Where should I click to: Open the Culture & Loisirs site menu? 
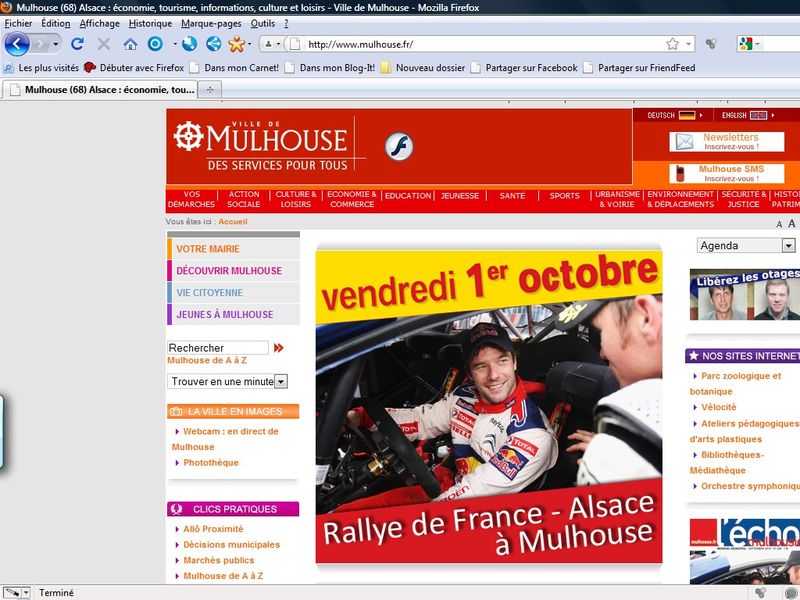click(296, 199)
